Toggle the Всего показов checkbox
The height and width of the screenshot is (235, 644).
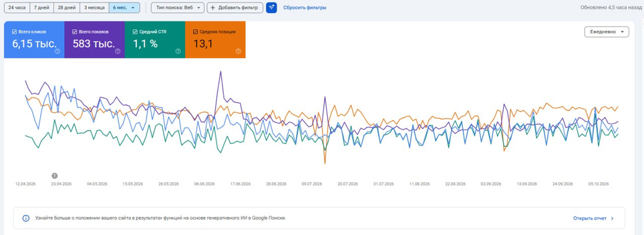[x=74, y=31]
